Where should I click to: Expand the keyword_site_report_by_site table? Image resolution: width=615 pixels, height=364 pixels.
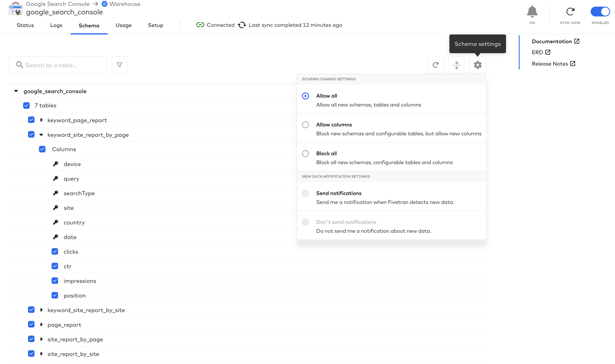[42, 310]
